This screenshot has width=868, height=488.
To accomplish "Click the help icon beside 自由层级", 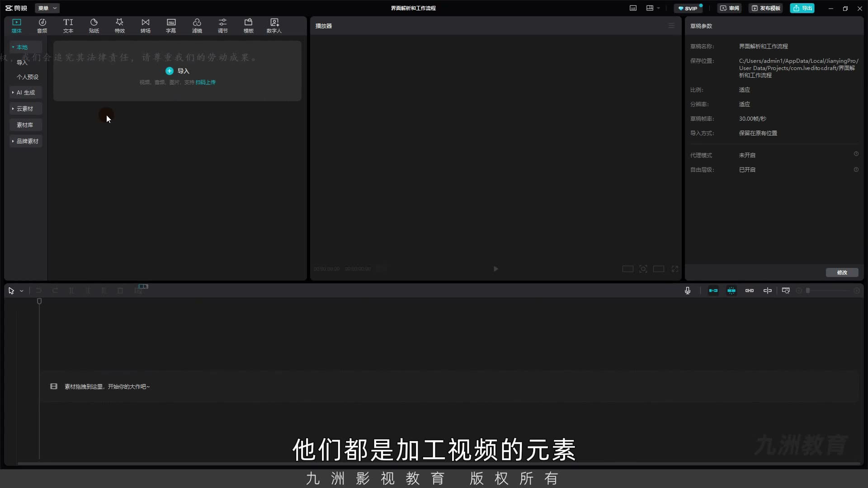I will pos(856,170).
